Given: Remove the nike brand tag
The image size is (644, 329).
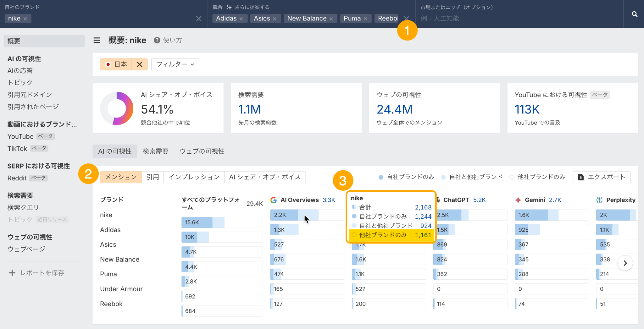Looking at the screenshot, I should pyautogui.click(x=25, y=19).
